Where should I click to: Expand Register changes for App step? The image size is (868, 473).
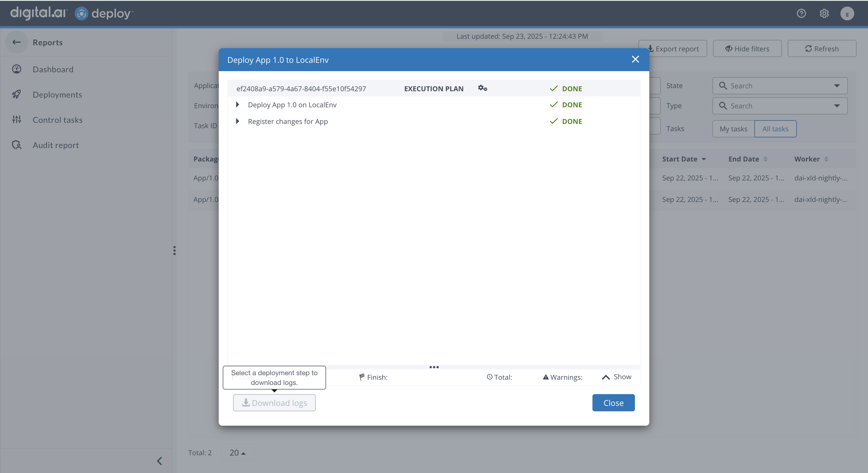pos(238,121)
